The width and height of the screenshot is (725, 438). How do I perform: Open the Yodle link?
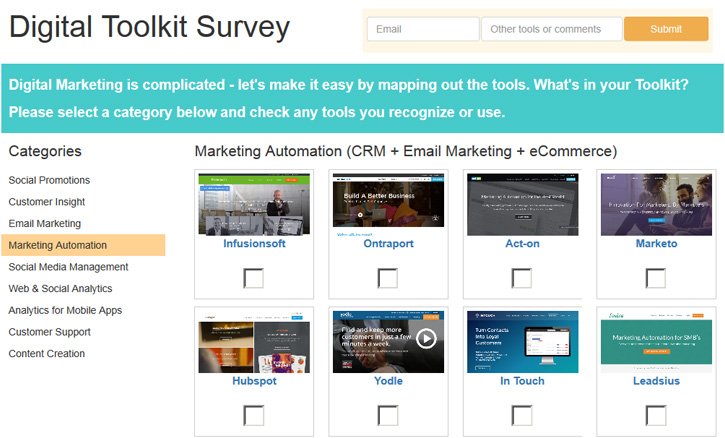click(388, 381)
